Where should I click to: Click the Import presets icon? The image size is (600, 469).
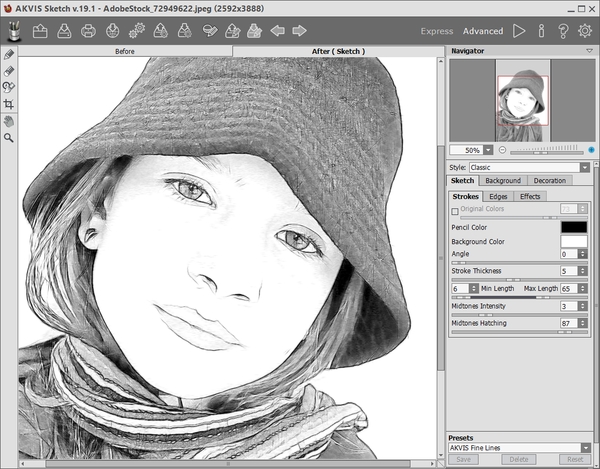(233, 31)
